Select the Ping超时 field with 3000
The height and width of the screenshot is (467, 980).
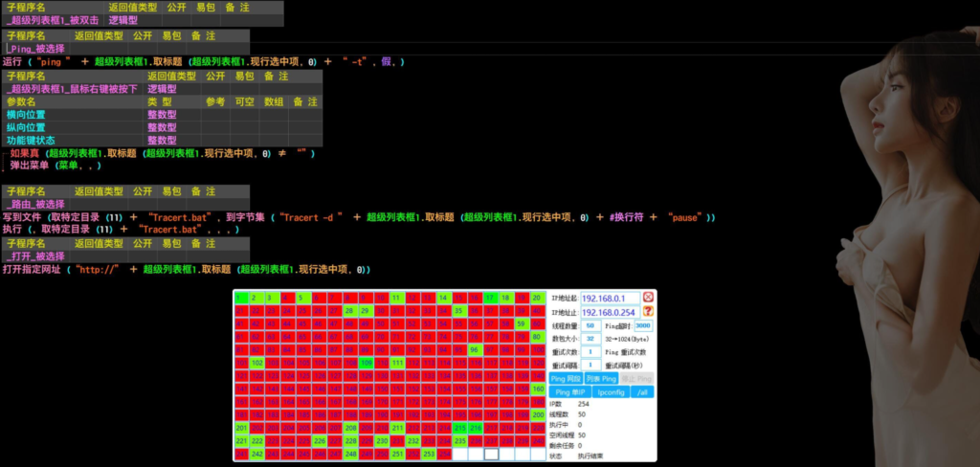[642, 325]
